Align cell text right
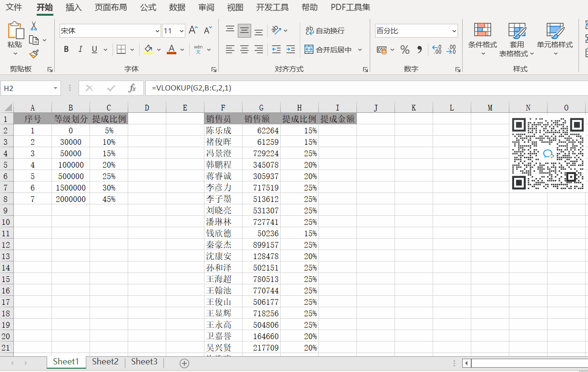The image size is (588, 372). click(259, 49)
